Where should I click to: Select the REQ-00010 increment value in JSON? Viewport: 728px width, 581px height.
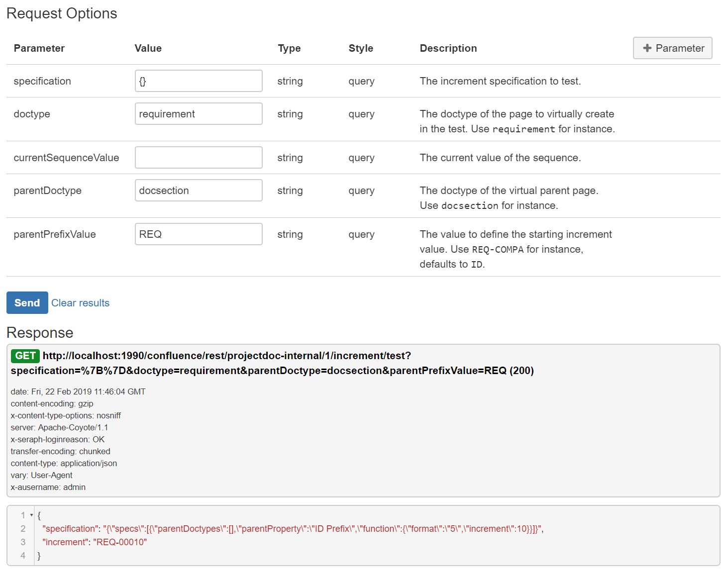point(120,542)
